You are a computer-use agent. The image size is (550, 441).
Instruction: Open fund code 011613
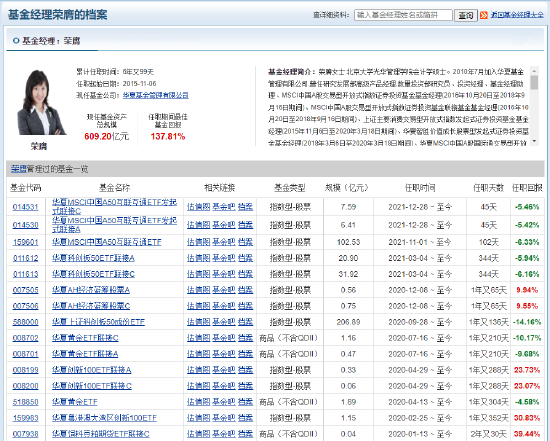[x=25, y=274]
